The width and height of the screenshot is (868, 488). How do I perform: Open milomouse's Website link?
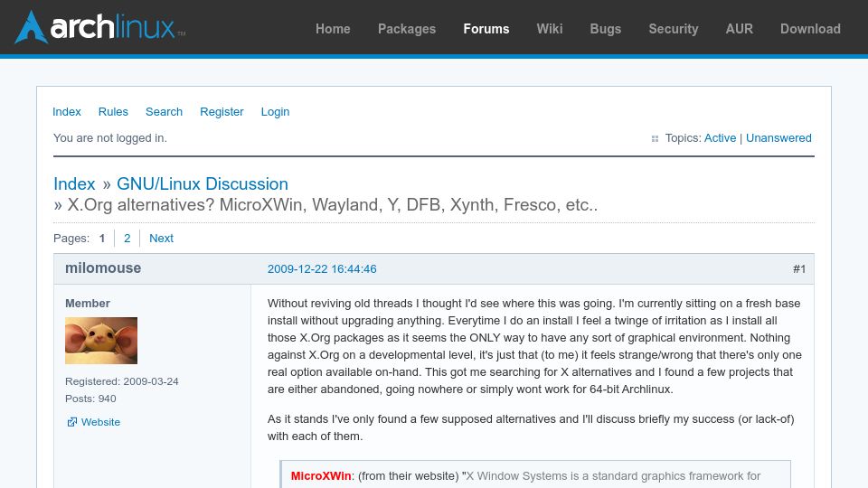100,422
